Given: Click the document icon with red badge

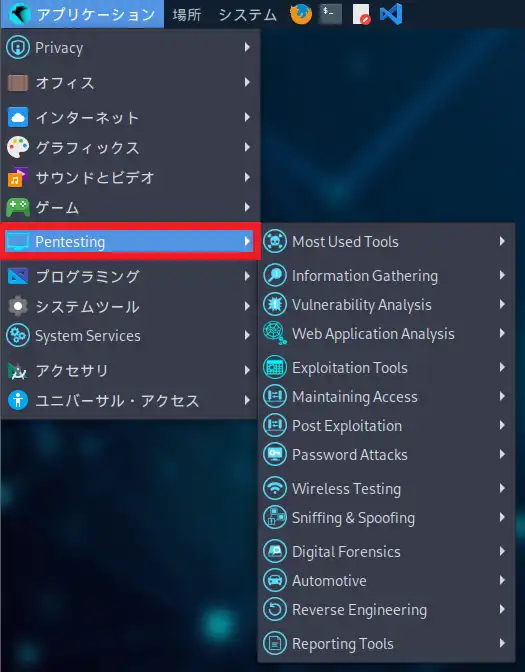Looking at the screenshot, I should pos(361,14).
